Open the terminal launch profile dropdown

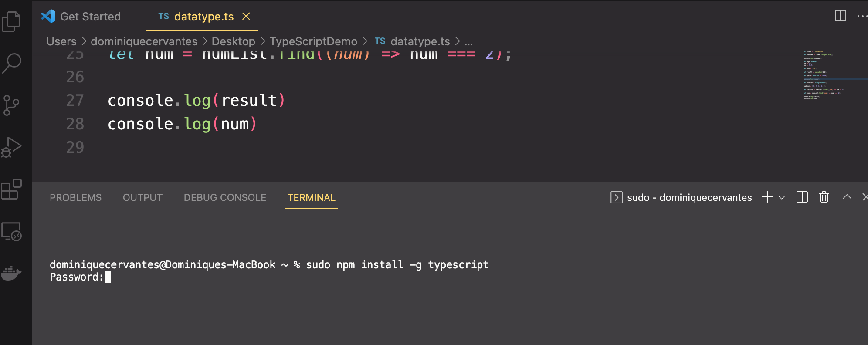(782, 197)
